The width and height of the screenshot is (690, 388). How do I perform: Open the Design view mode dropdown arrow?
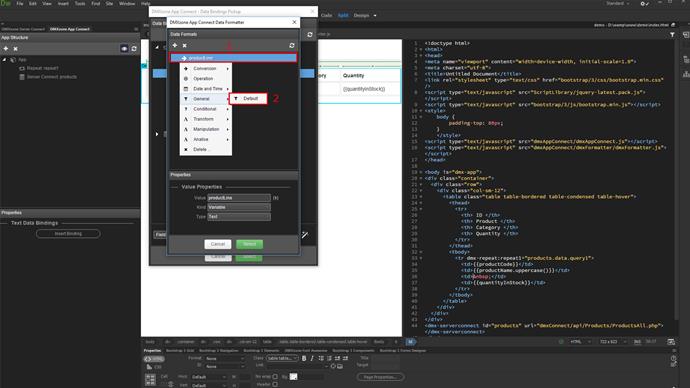coord(375,15)
